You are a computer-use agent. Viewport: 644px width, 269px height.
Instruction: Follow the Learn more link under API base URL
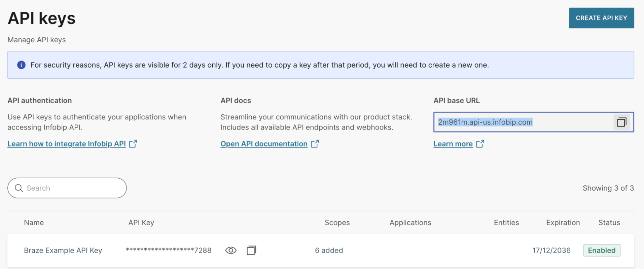click(453, 144)
